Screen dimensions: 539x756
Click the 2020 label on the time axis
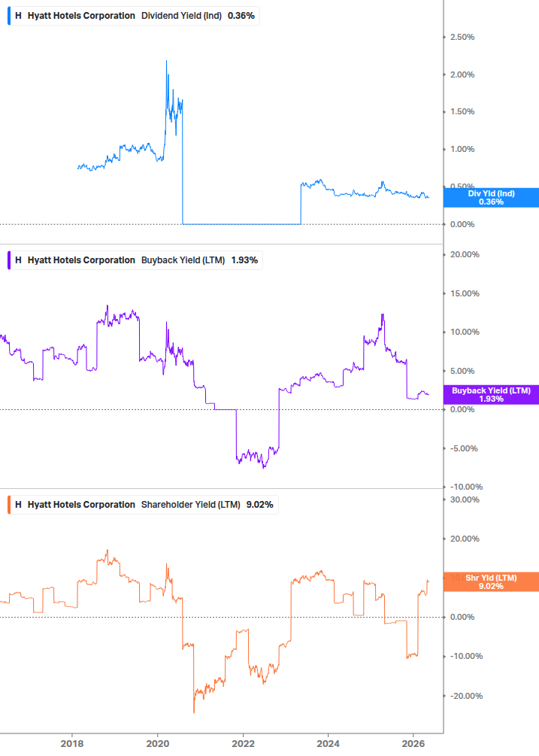[158, 743]
